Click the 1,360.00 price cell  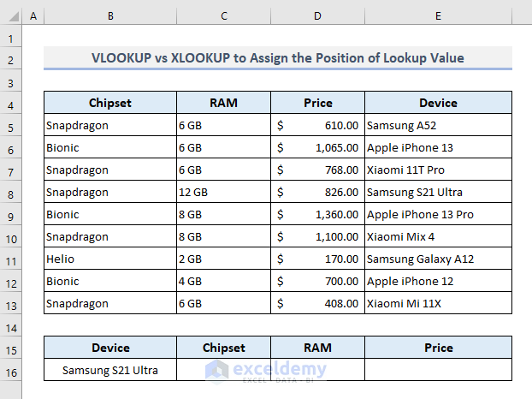tap(318, 214)
